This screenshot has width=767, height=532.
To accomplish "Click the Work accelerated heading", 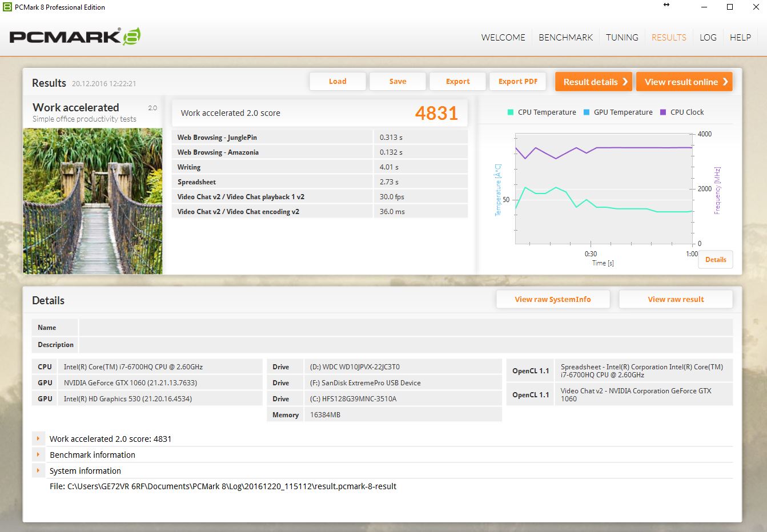I will pos(76,107).
